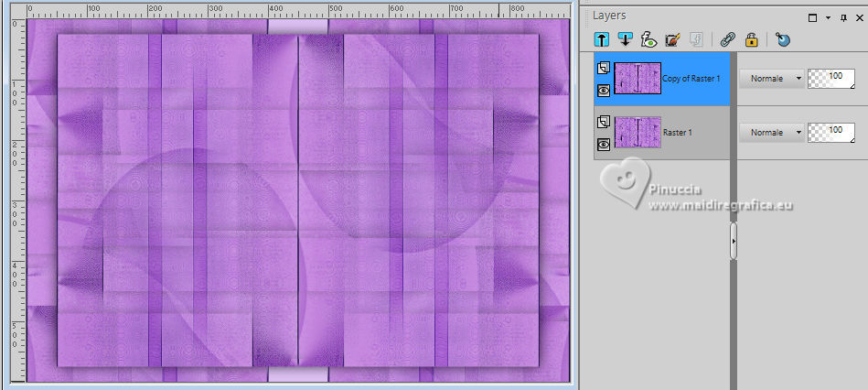Click the move layer up icon
The width and height of the screenshot is (868, 390).
(602, 39)
